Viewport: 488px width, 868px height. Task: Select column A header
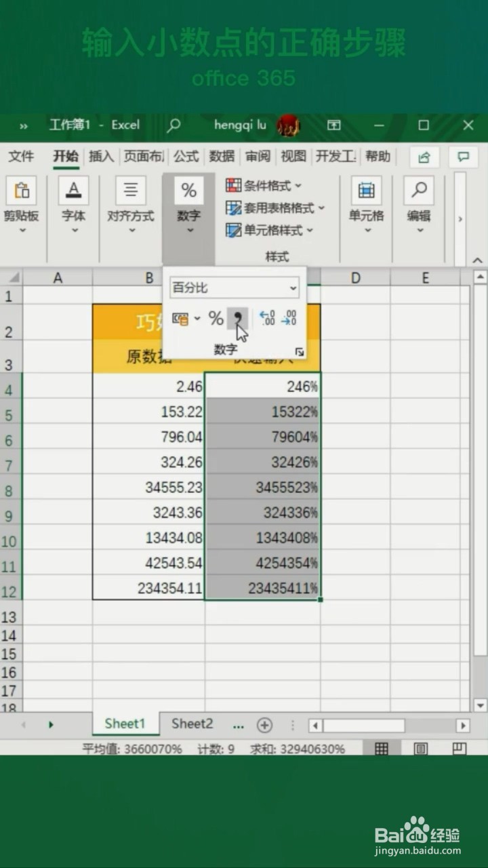pos(58,277)
